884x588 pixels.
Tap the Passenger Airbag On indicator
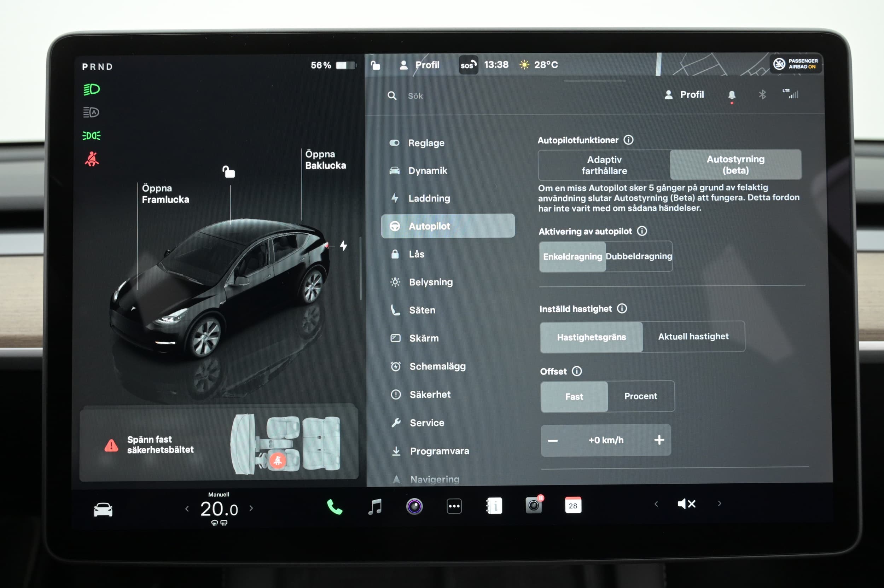(x=796, y=64)
